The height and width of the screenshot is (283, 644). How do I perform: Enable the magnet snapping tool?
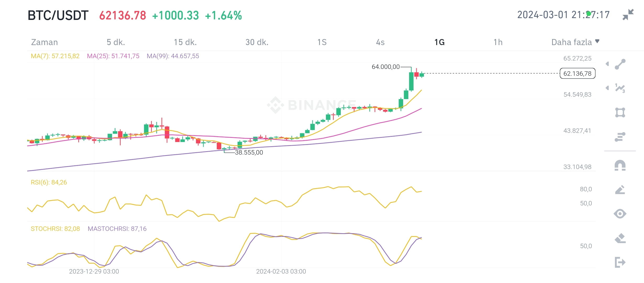pyautogui.click(x=620, y=165)
